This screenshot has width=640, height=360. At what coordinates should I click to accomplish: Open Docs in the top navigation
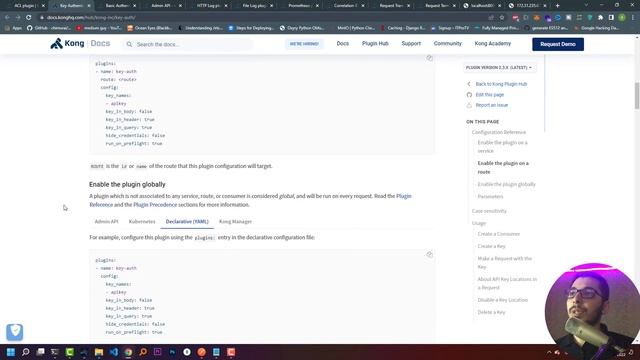point(342,43)
